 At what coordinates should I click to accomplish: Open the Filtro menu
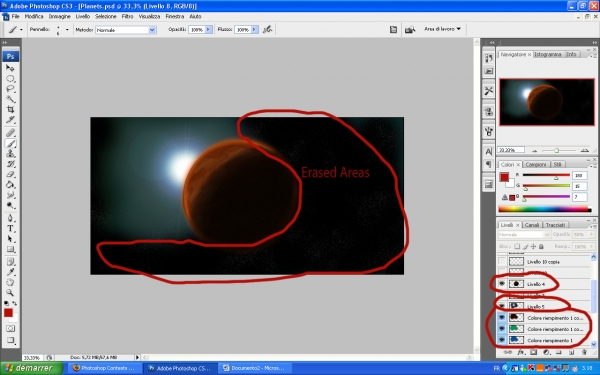pyautogui.click(x=127, y=16)
